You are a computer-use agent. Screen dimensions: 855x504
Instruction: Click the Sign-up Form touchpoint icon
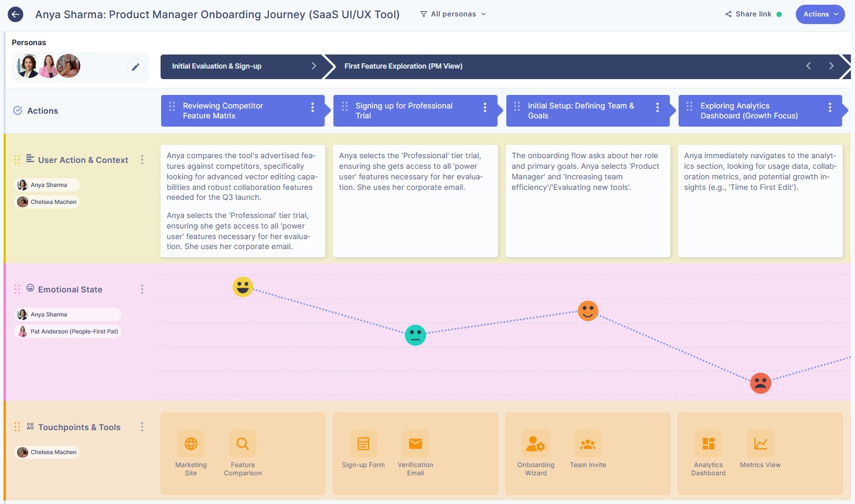[x=363, y=443]
